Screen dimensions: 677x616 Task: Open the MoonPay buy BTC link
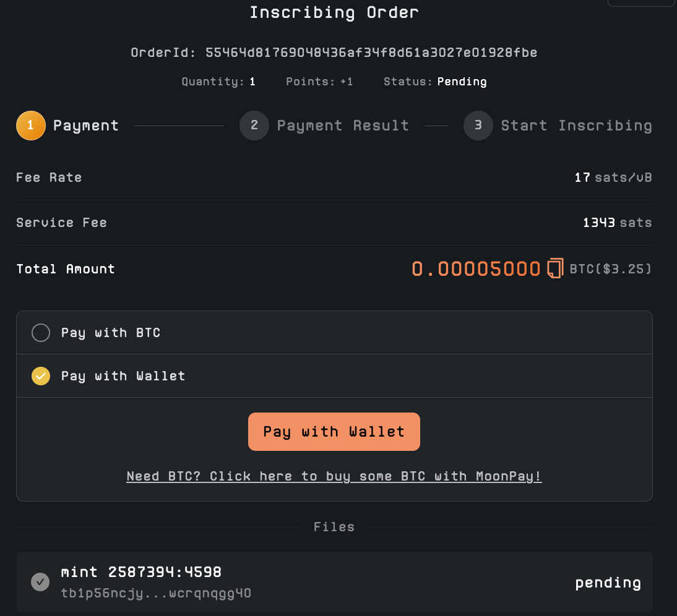click(334, 476)
